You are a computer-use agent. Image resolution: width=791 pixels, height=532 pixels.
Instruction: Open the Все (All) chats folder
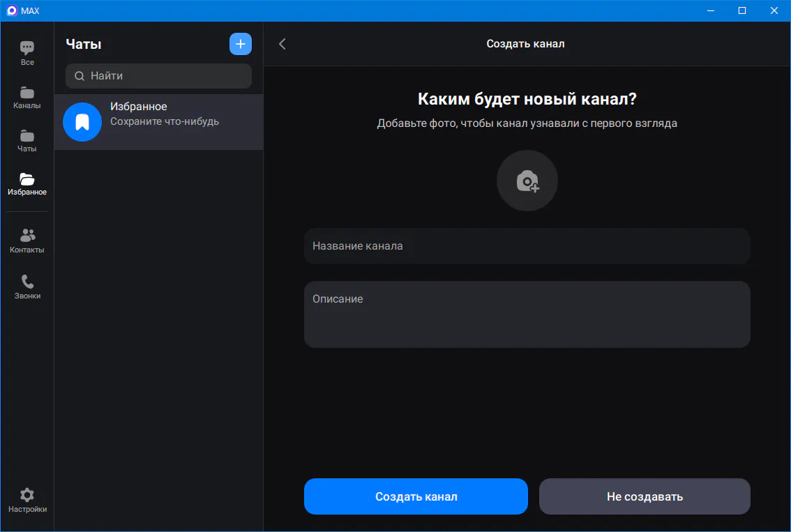pyautogui.click(x=27, y=53)
